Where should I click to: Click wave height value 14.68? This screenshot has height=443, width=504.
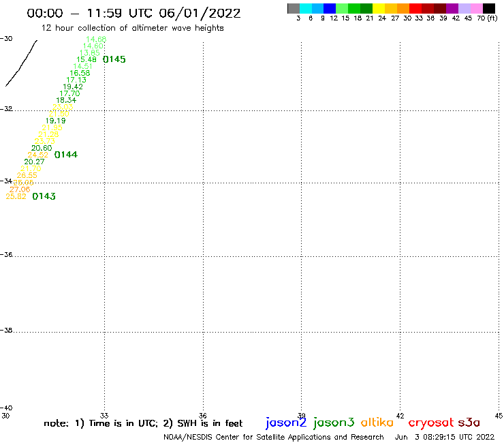[96, 40]
